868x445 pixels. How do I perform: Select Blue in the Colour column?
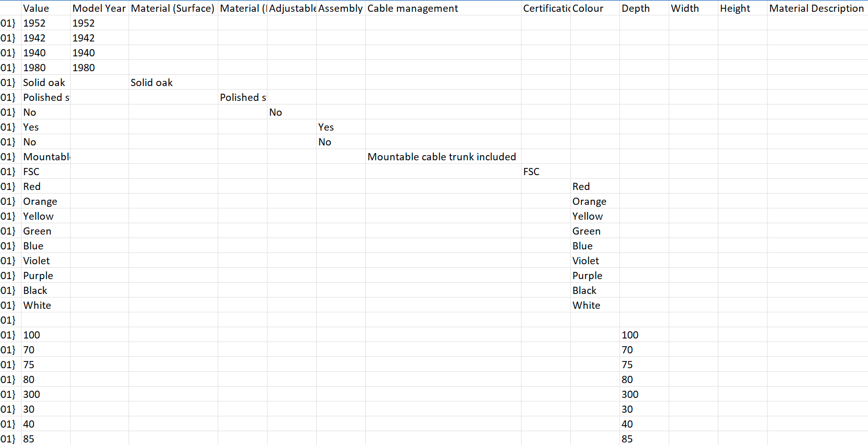point(595,246)
